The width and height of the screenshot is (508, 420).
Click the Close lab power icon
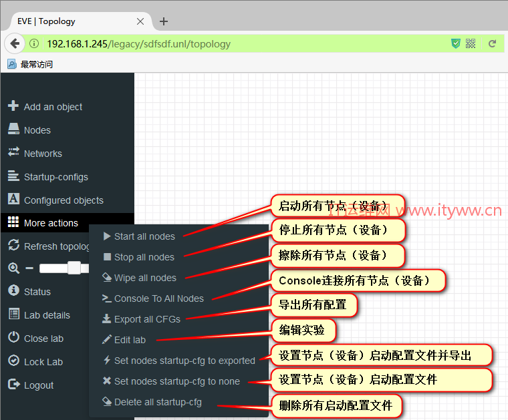coord(13,337)
